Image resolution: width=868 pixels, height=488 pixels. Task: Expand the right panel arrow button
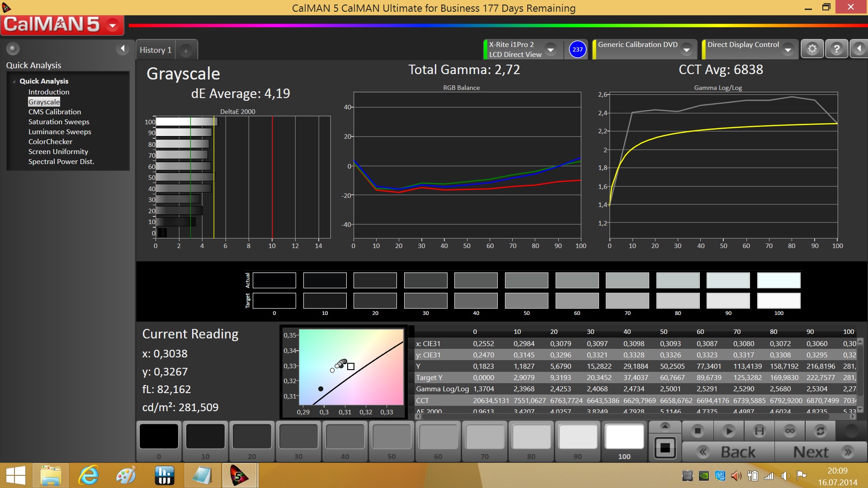click(x=859, y=49)
